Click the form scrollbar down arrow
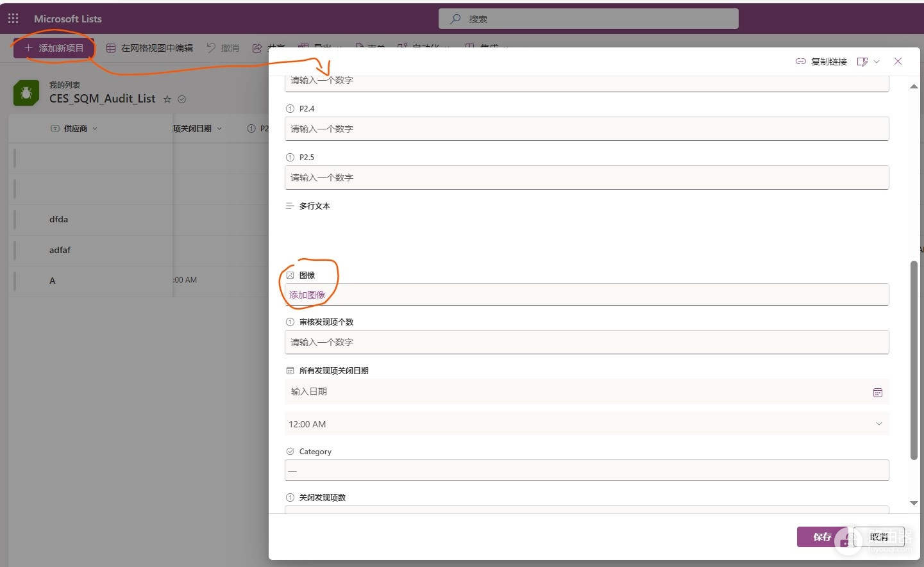The image size is (924, 567). (914, 503)
